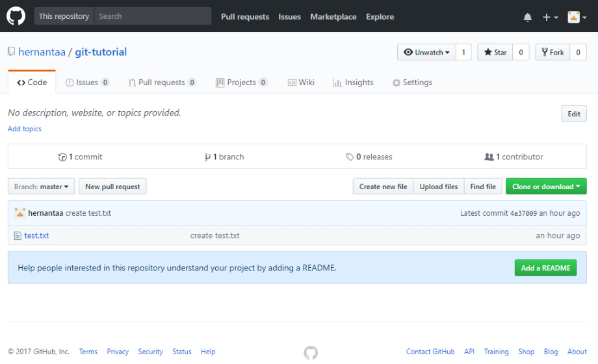This screenshot has height=364, width=598.
Task: Click the contributors people icon
Action: point(489,157)
